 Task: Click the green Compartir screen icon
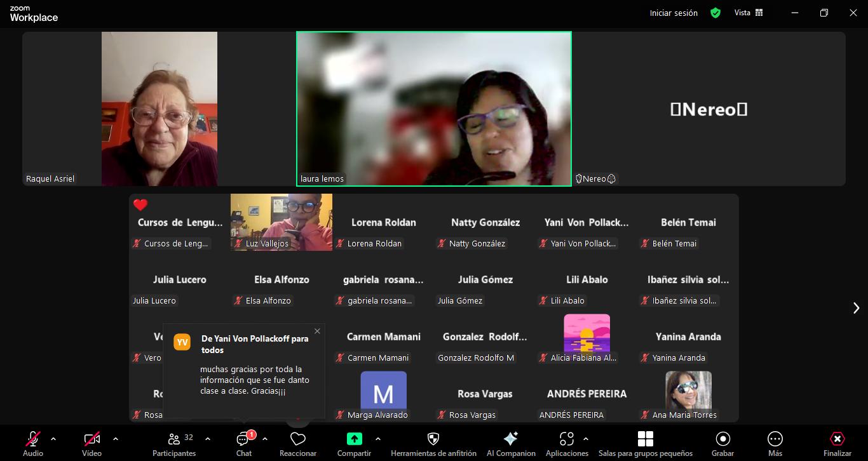pyautogui.click(x=354, y=439)
